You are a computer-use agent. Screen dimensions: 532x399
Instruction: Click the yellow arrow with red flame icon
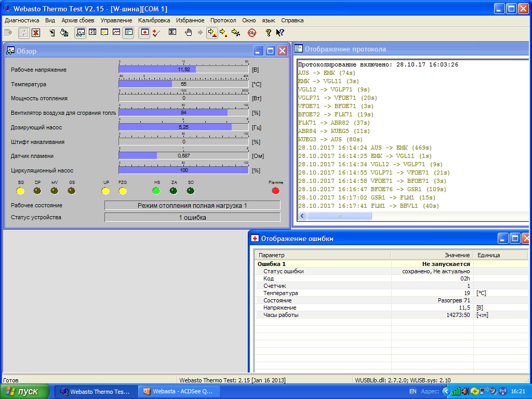click(x=212, y=33)
